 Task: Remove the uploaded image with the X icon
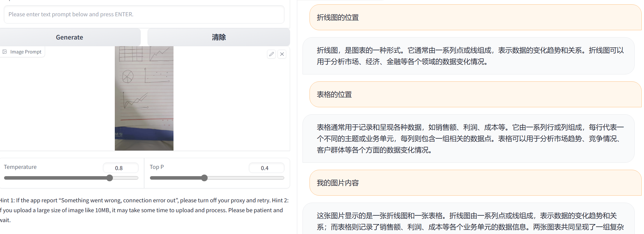click(282, 54)
